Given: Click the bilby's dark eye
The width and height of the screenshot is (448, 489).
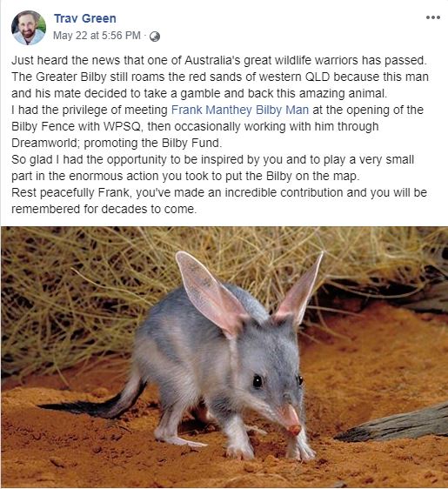Looking at the screenshot, I should point(257,381).
